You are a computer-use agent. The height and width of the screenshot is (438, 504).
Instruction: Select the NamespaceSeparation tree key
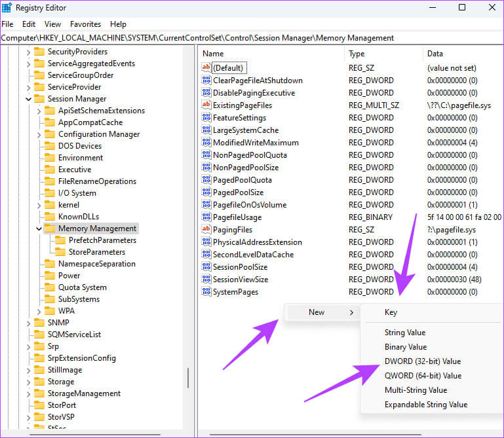pos(97,264)
